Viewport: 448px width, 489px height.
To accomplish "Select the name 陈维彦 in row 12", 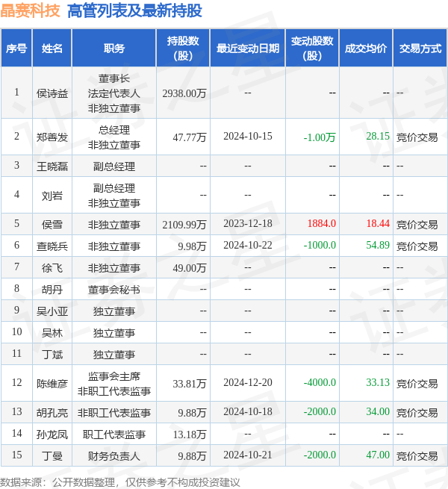I will [52, 383].
